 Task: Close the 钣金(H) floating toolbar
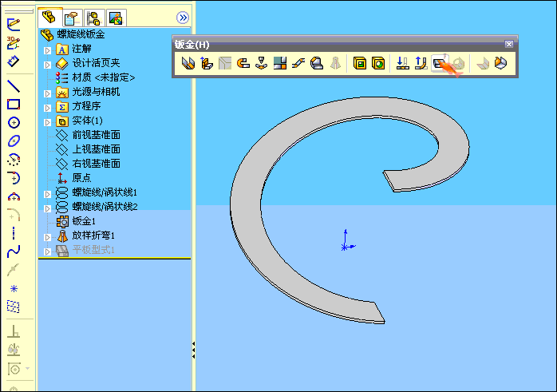coord(508,44)
